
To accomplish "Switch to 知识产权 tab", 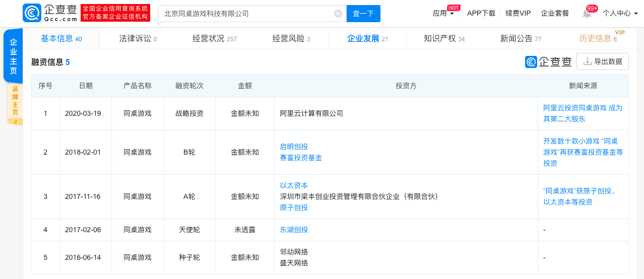I will pos(444,39).
